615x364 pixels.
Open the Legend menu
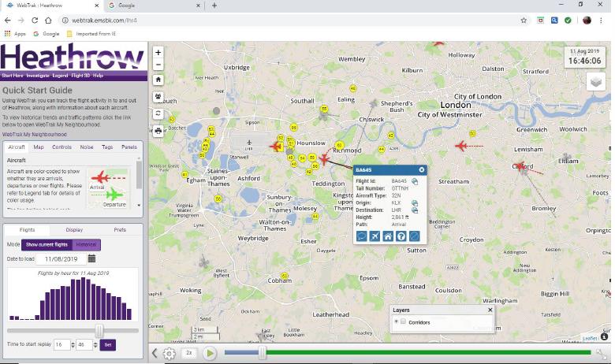tap(60, 76)
